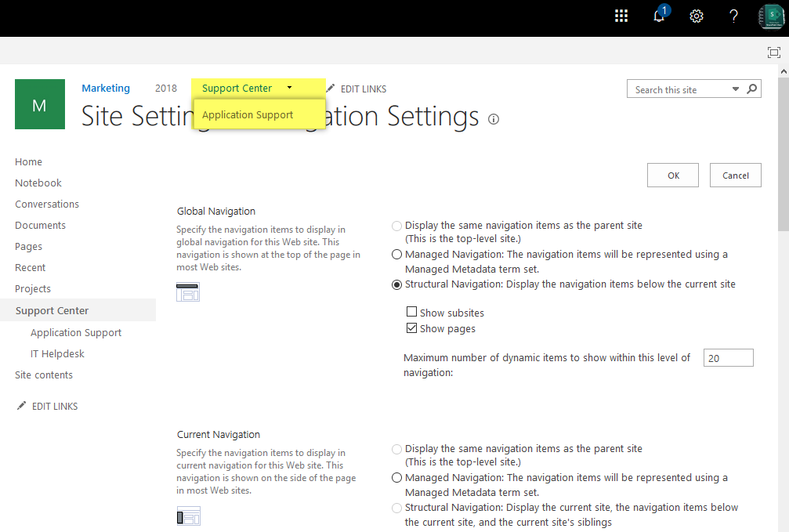Screen dimensions: 789x532
Task: Open the search scope dropdown arrow
Action: (x=735, y=89)
